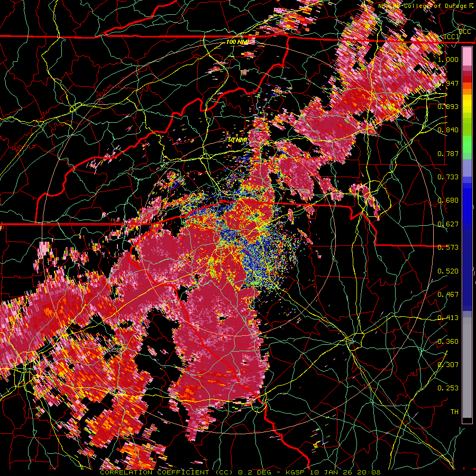Click the light pink swatch atop color scale

pyautogui.click(x=467, y=57)
